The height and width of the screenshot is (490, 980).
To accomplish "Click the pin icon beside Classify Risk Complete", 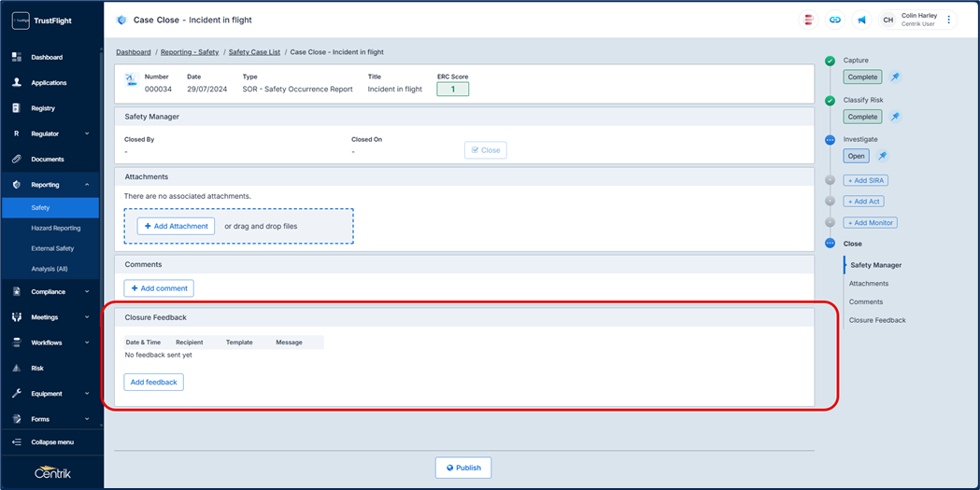I will pos(895,117).
